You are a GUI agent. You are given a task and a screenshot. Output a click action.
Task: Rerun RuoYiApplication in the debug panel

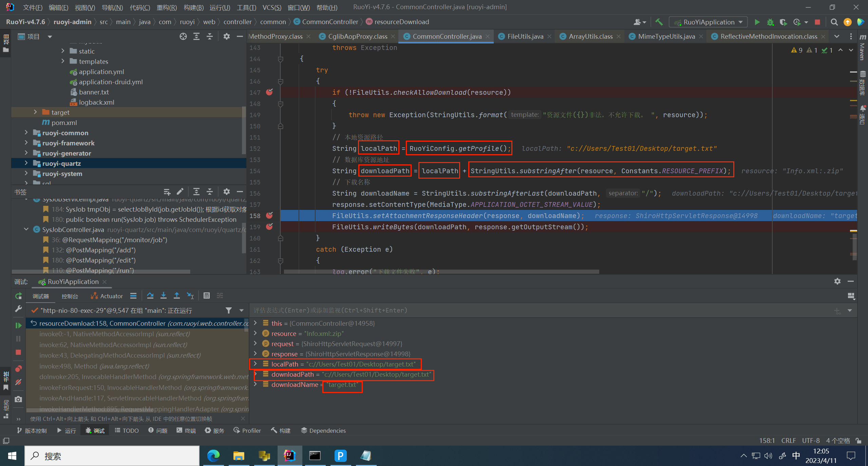pos(18,296)
